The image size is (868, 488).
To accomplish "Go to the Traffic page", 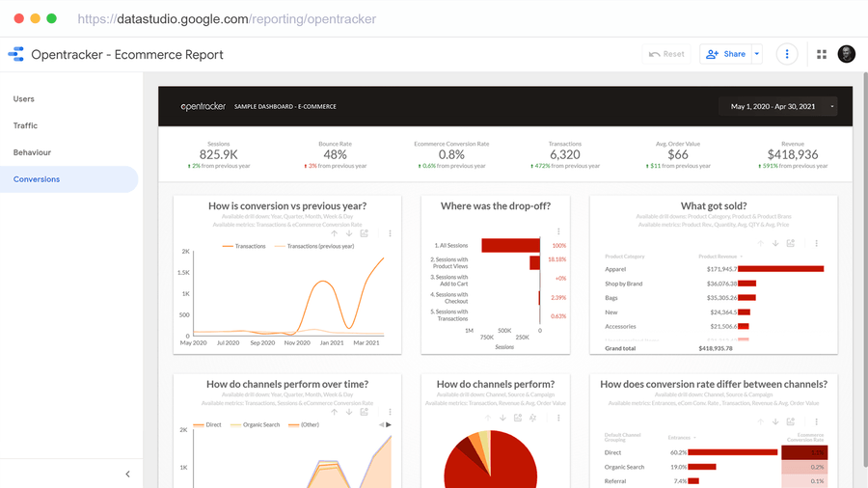I will (x=26, y=125).
